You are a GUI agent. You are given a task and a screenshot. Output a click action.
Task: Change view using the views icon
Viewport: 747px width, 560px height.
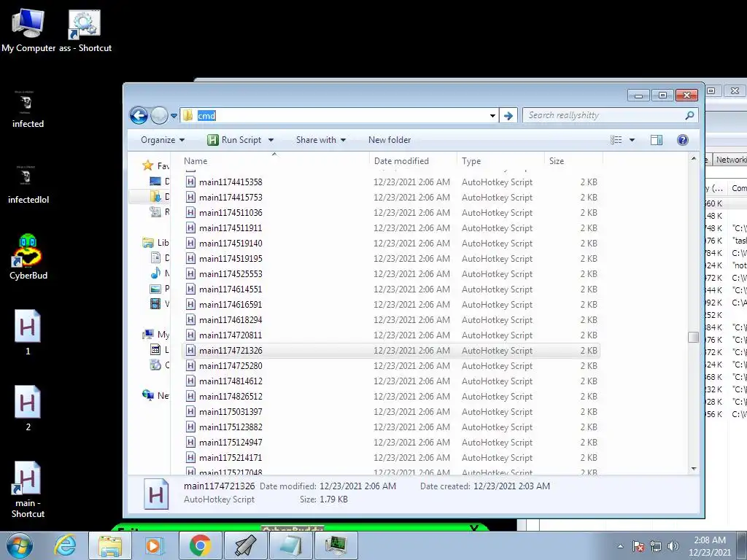(x=616, y=140)
